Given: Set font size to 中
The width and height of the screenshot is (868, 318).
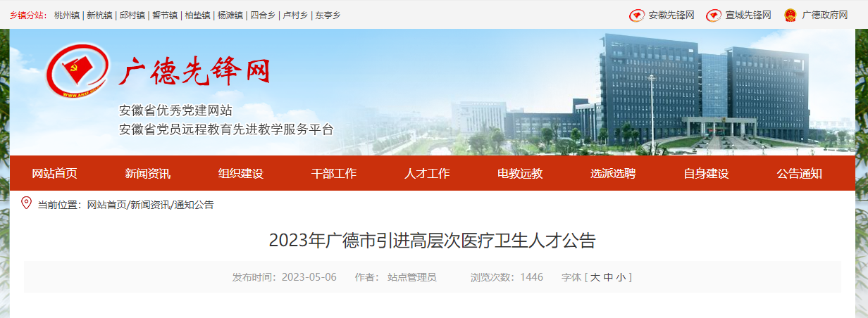Looking at the screenshot, I should pyautogui.click(x=607, y=277).
